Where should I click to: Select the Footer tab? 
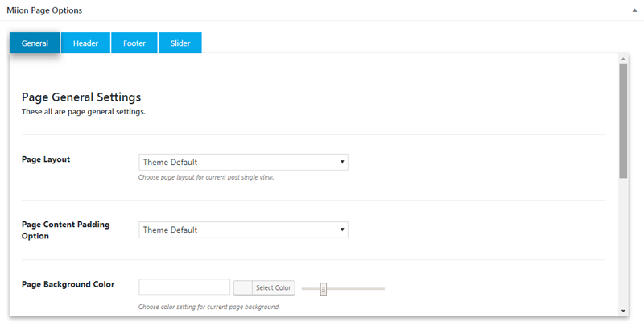(x=134, y=43)
